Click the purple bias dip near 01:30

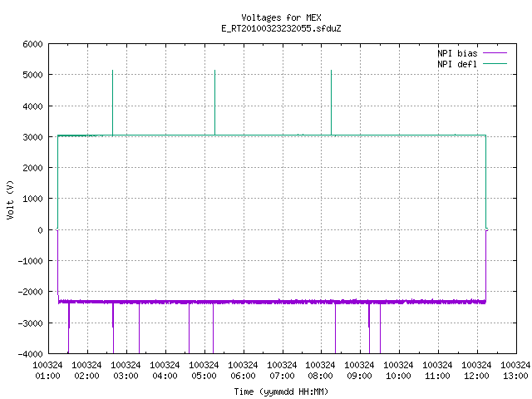coord(69,328)
